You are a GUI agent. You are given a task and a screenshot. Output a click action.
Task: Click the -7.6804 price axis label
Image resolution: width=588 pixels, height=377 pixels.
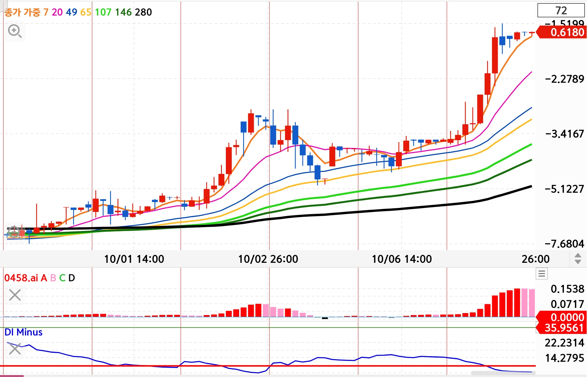pyautogui.click(x=565, y=244)
